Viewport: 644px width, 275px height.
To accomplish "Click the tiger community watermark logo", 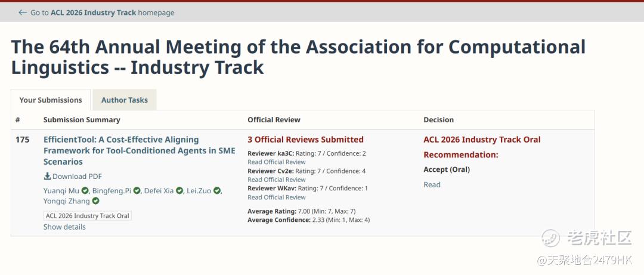I will click(x=550, y=237).
